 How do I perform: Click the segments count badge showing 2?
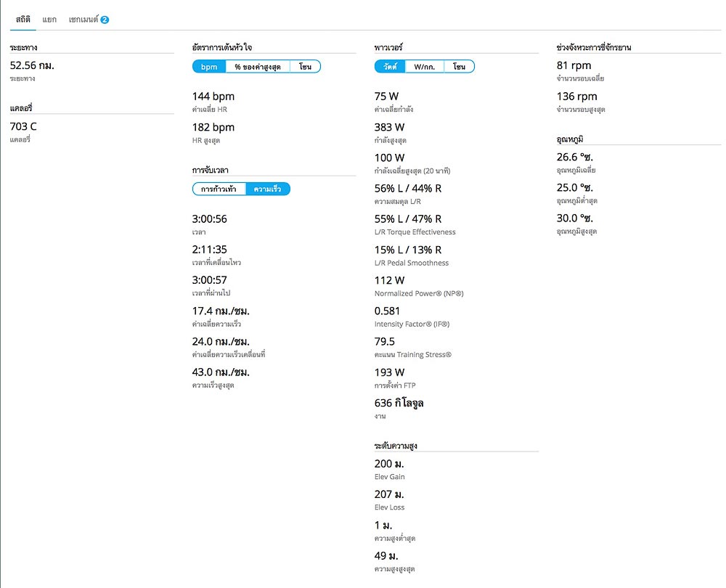[x=105, y=19]
